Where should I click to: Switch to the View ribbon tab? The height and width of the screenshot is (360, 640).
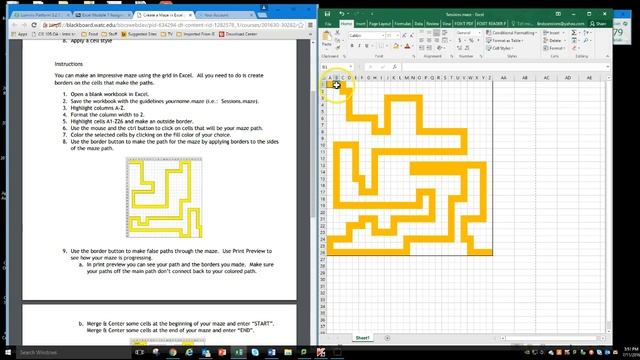(x=447, y=24)
